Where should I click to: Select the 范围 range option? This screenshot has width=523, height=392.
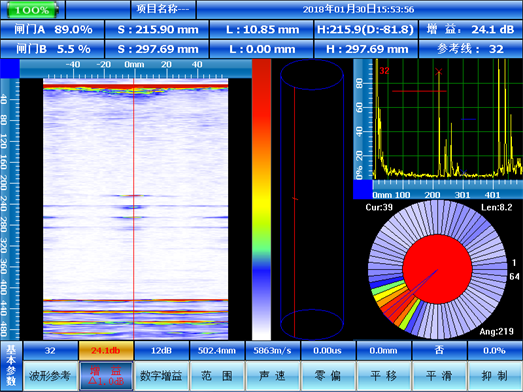[217, 376]
